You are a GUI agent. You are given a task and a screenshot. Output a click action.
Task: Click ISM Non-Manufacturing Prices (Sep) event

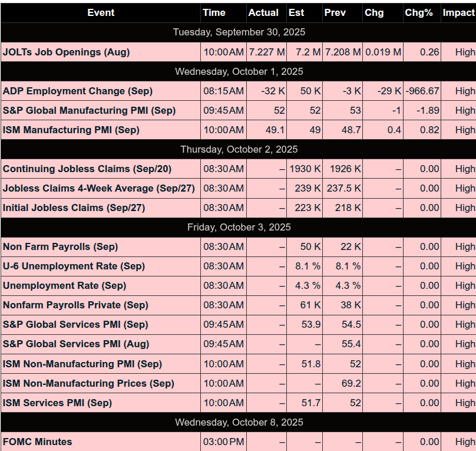(x=88, y=383)
